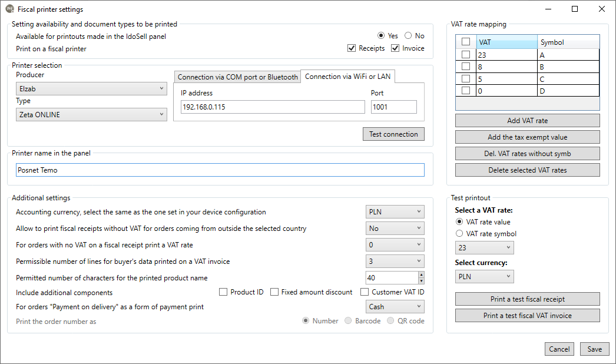Click Delete selected VAT rates button
Viewport: 616px width, 364px height.
[x=527, y=170]
